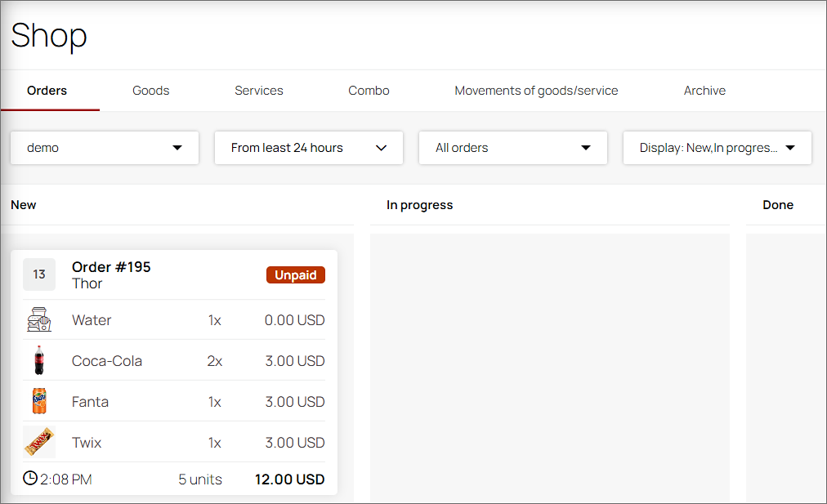Open the demo location dropdown

tap(105, 148)
